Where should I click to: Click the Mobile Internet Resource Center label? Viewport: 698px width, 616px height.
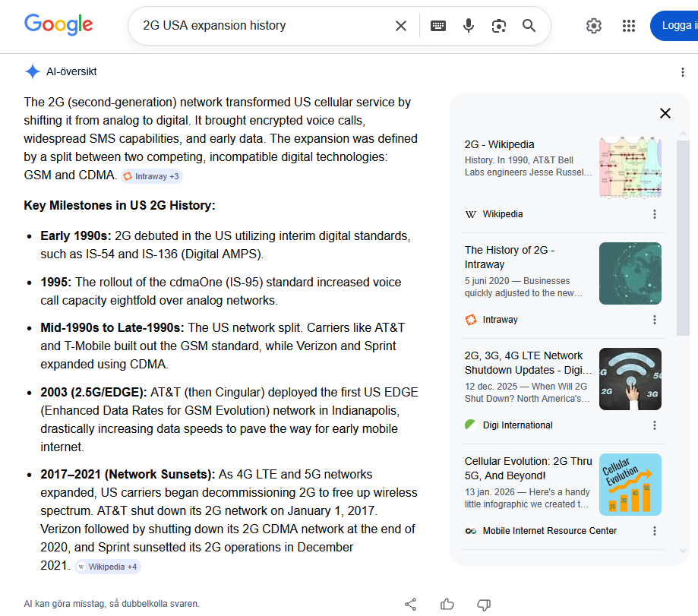[550, 530]
